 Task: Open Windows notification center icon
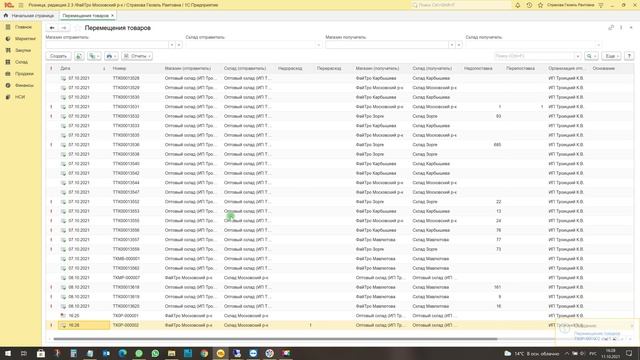coord(629,353)
